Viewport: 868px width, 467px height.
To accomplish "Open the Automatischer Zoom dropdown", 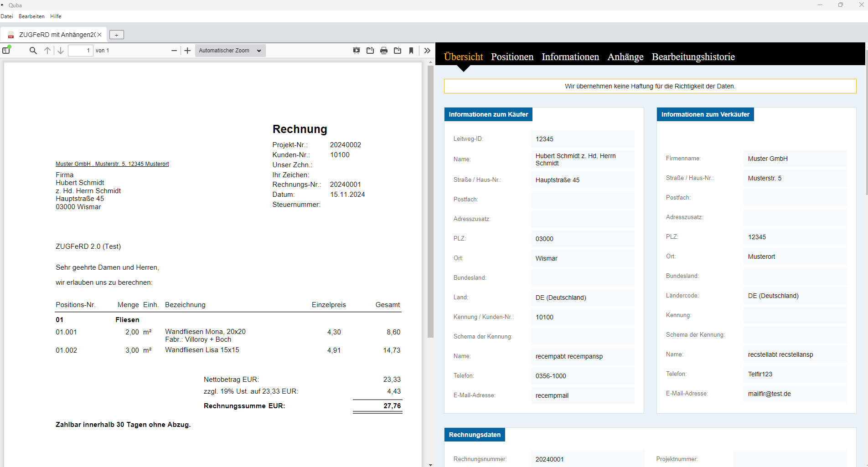I will (x=230, y=51).
